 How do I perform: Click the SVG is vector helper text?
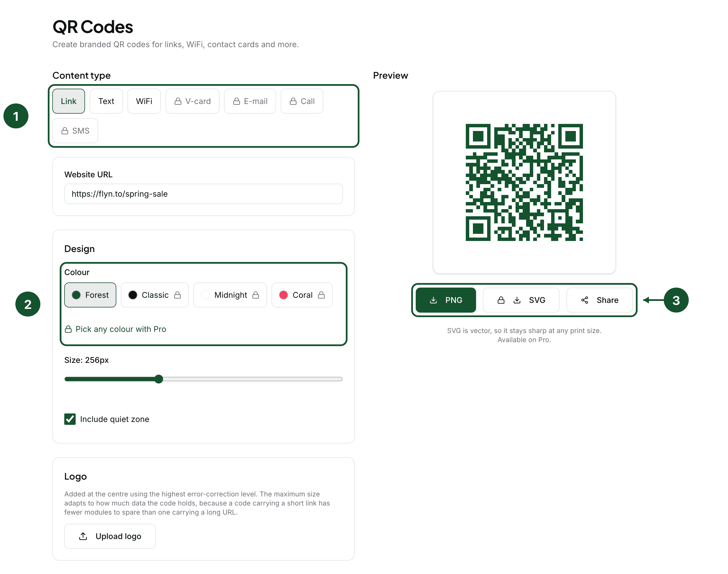tap(524, 335)
